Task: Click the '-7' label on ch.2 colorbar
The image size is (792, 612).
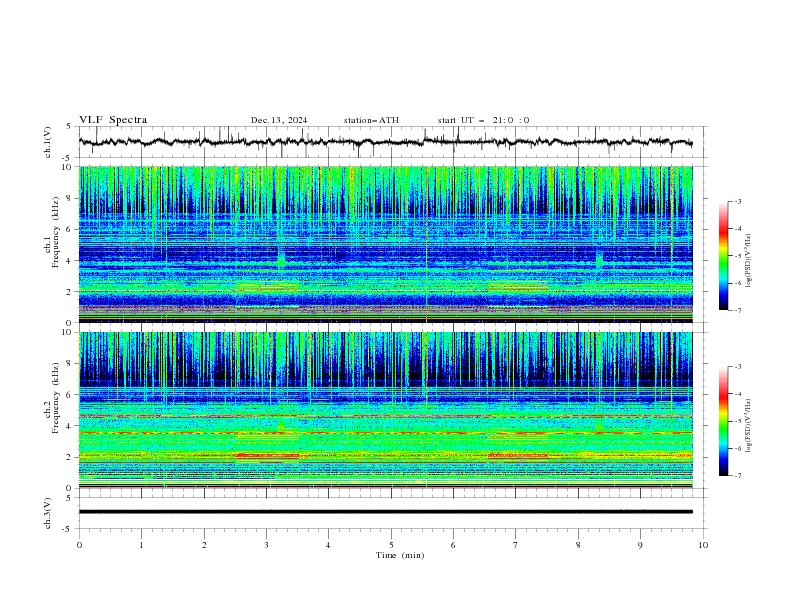Action: pyautogui.click(x=737, y=476)
